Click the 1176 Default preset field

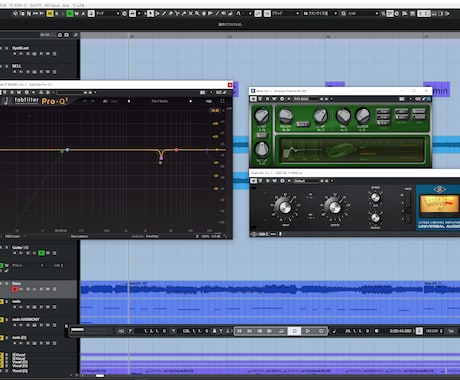click(x=306, y=181)
